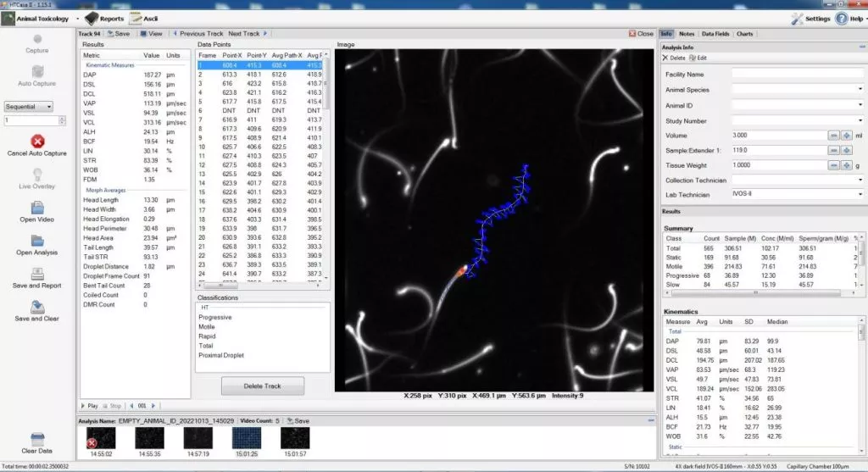Switch to the Charts tab

(744, 34)
